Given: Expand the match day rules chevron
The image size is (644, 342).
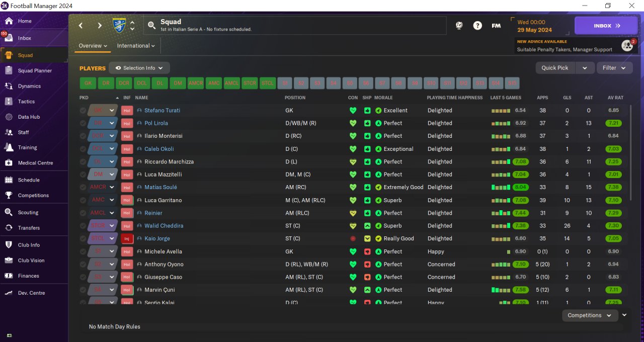Looking at the screenshot, I should coord(624,315).
